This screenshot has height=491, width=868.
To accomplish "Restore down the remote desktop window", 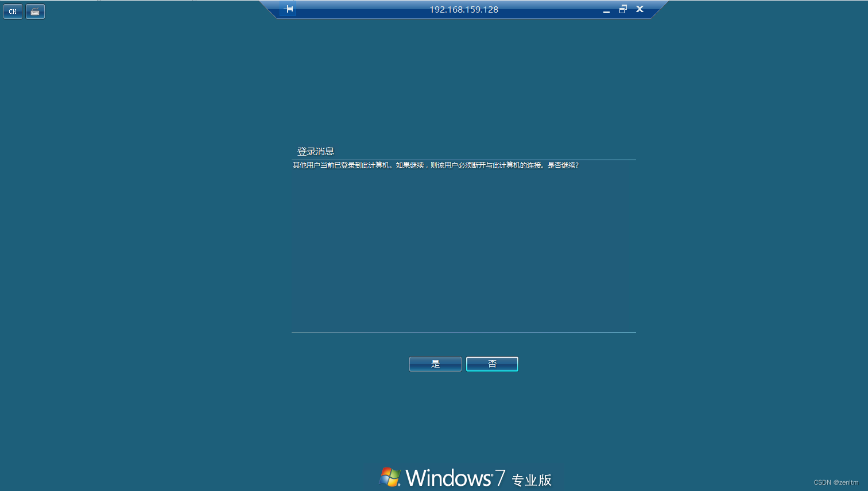I will click(x=623, y=9).
